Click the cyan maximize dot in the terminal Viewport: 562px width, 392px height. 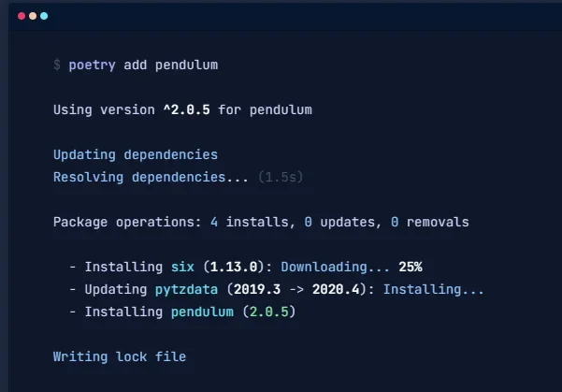click(44, 16)
